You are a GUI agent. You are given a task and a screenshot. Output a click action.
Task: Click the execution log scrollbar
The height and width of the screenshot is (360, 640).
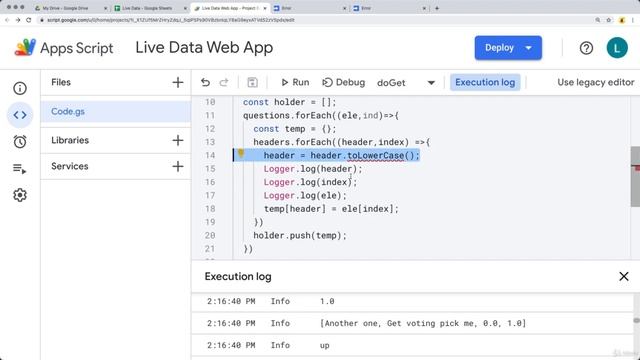click(636, 321)
